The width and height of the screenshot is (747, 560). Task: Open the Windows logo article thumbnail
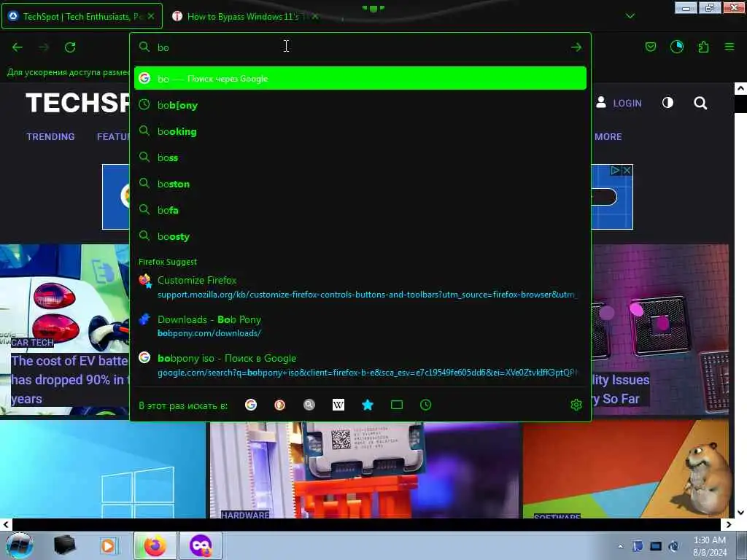pyautogui.click(x=102, y=470)
